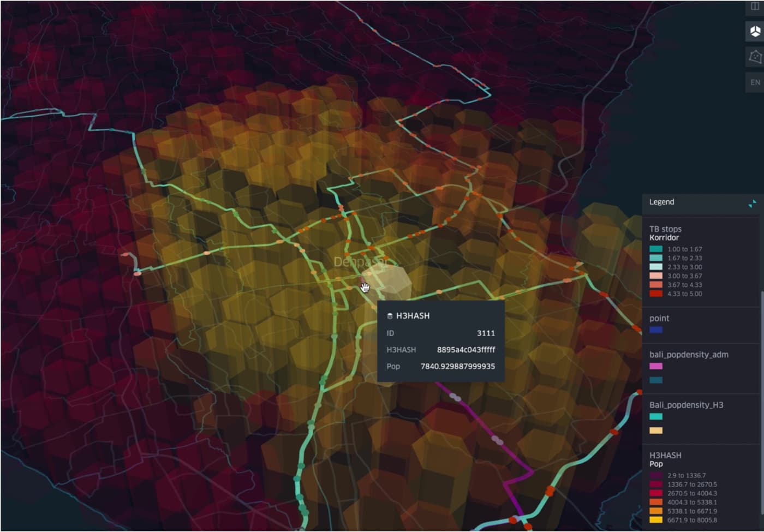This screenshot has height=532, width=764.
Task: Click the 3.67 to 4.33 Korridor swatch
Action: point(656,285)
